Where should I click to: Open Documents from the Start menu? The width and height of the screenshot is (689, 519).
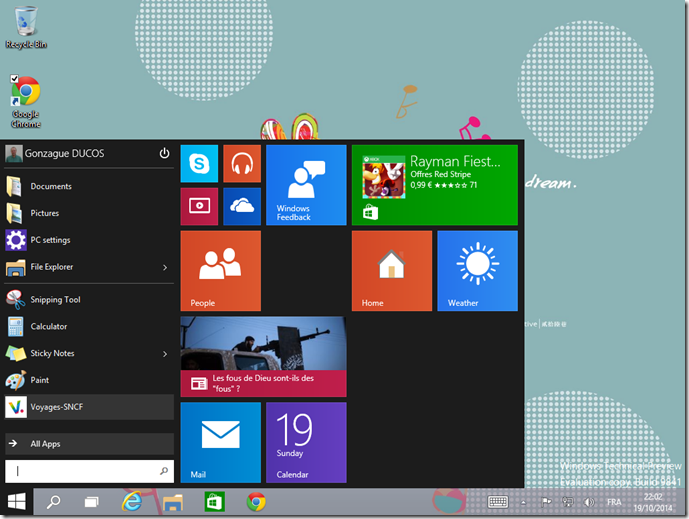[89, 186]
